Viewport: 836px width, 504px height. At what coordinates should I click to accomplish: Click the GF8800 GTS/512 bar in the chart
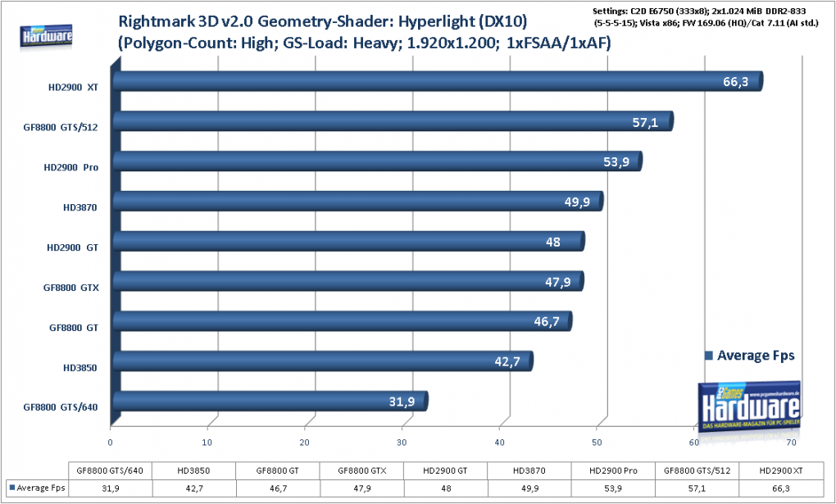[x=393, y=121]
